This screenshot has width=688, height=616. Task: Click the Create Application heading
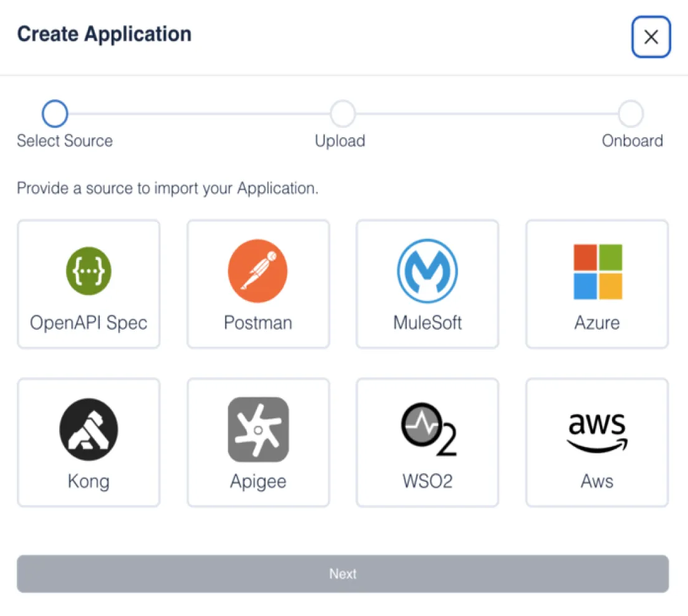(105, 35)
